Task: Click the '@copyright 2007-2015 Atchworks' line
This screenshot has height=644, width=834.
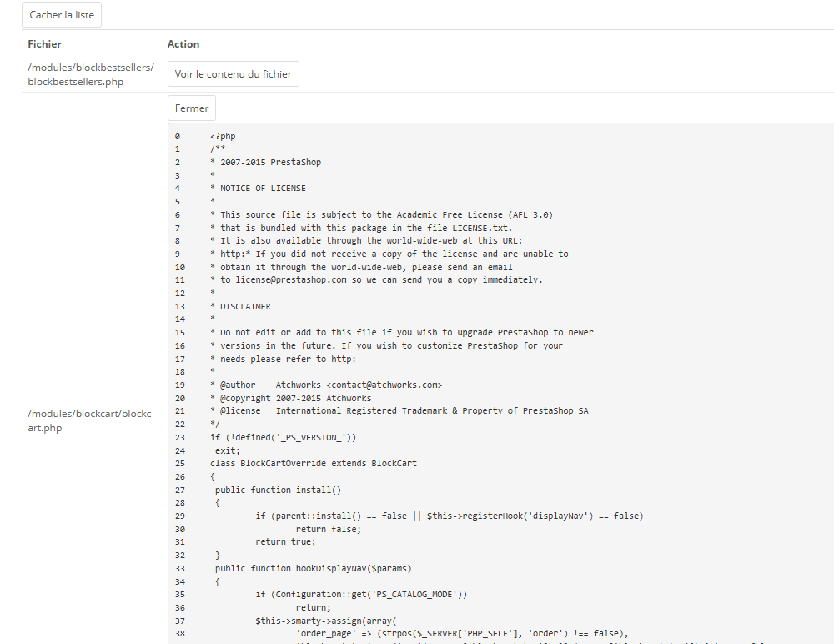Action: click(290, 398)
